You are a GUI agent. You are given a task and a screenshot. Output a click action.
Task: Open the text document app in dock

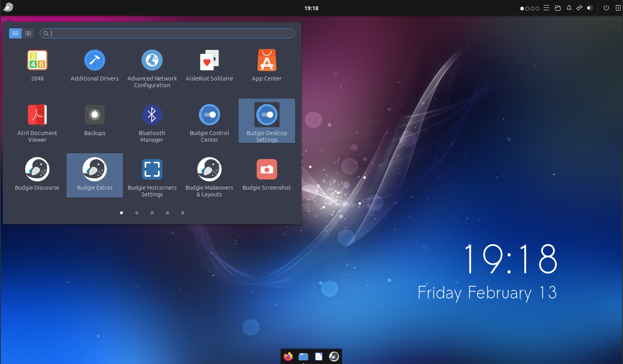pyautogui.click(x=319, y=357)
